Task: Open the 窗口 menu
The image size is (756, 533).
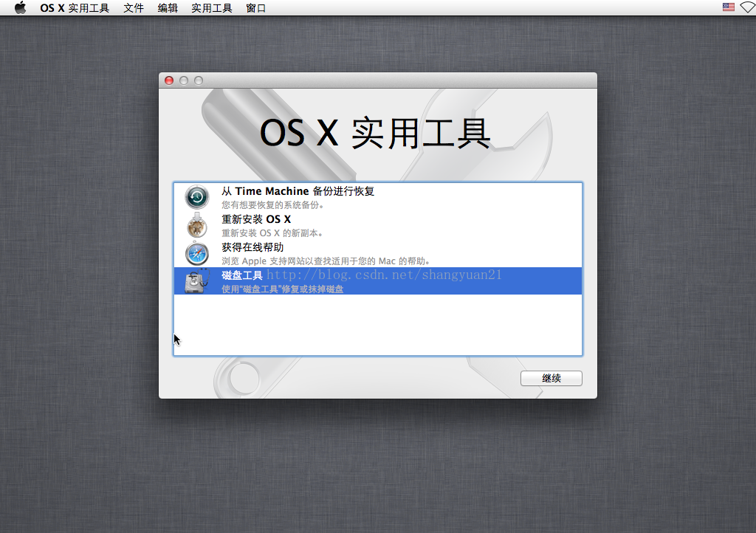Action: pyautogui.click(x=255, y=8)
